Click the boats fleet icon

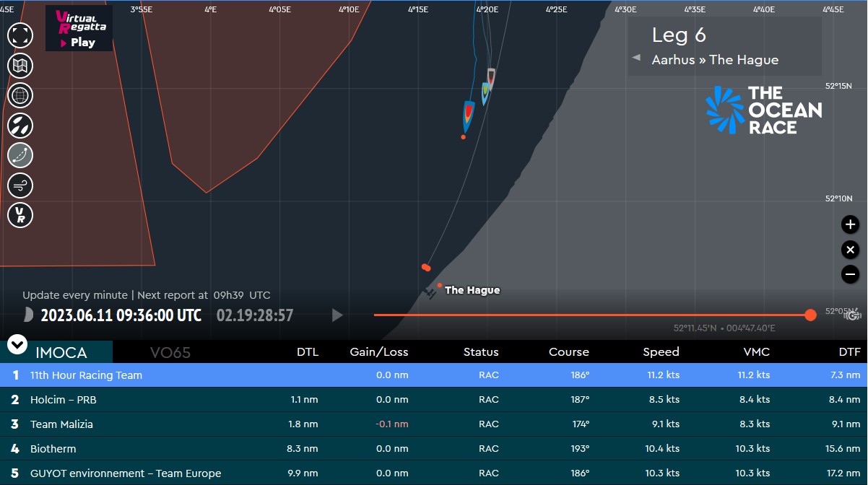(20, 125)
